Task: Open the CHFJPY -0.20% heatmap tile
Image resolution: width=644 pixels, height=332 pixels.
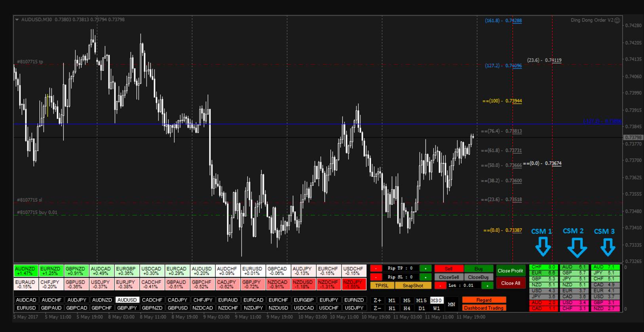Action: 51,284
